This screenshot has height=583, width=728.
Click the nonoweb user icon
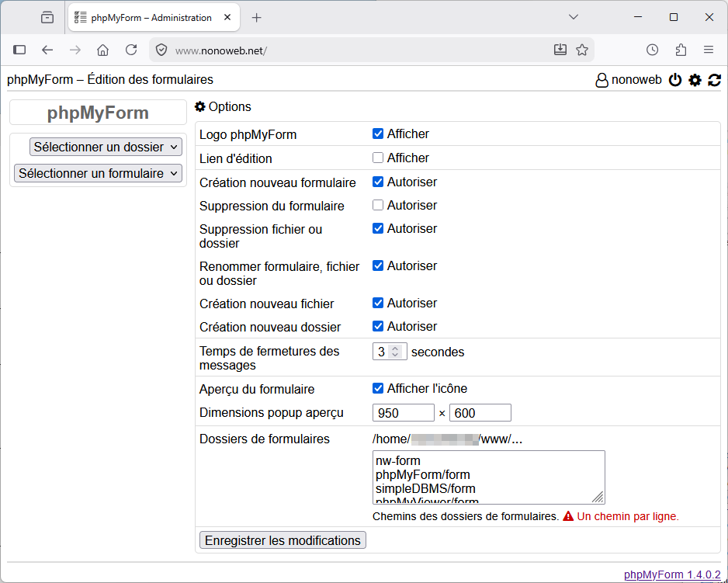[601, 80]
